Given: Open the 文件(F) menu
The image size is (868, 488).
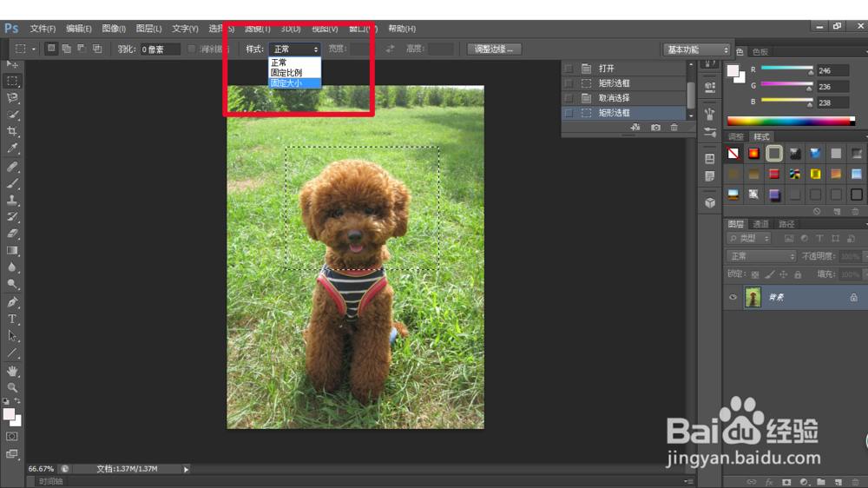Looking at the screenshot, I should point(43,29).
